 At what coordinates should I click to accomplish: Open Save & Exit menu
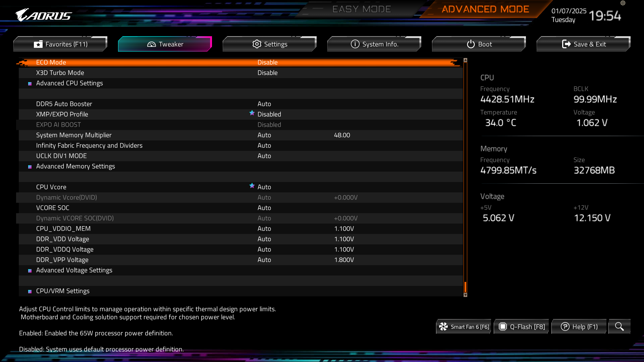[x=584, y=44]
